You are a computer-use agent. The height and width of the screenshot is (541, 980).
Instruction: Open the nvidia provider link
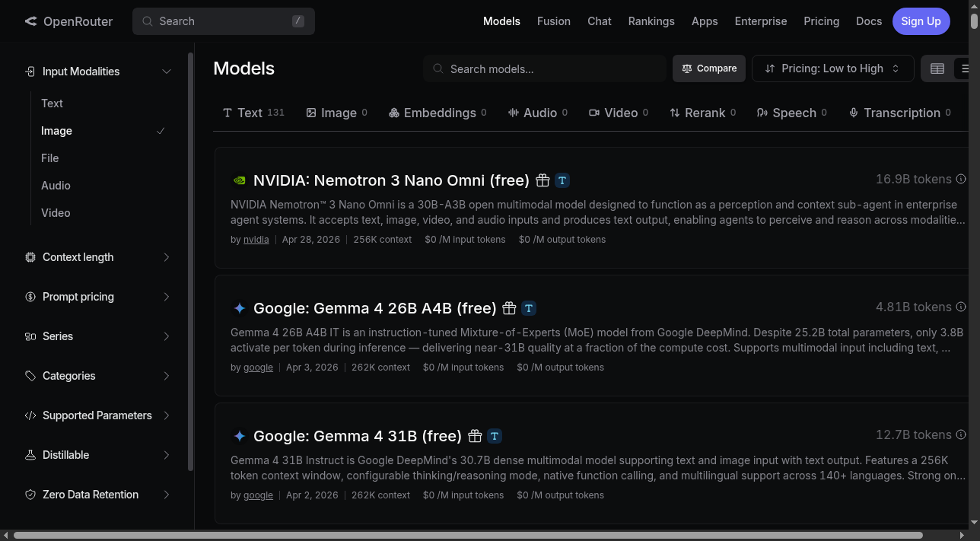(x=256, y=239)
